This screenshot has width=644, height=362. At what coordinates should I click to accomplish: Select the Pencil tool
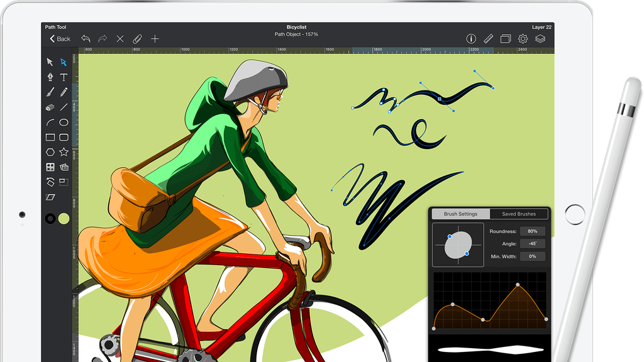[x=65, y=92]
